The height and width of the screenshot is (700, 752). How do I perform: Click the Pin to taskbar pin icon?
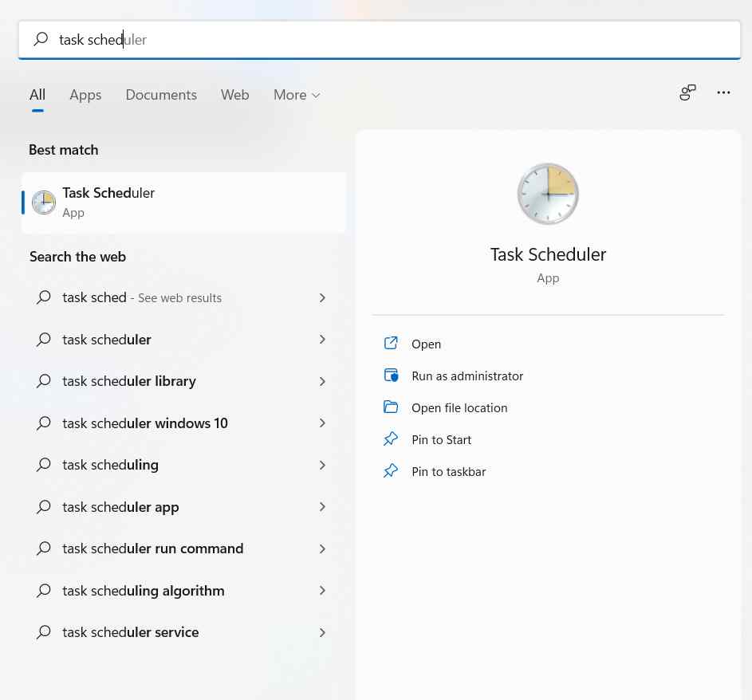pos(391,471)
